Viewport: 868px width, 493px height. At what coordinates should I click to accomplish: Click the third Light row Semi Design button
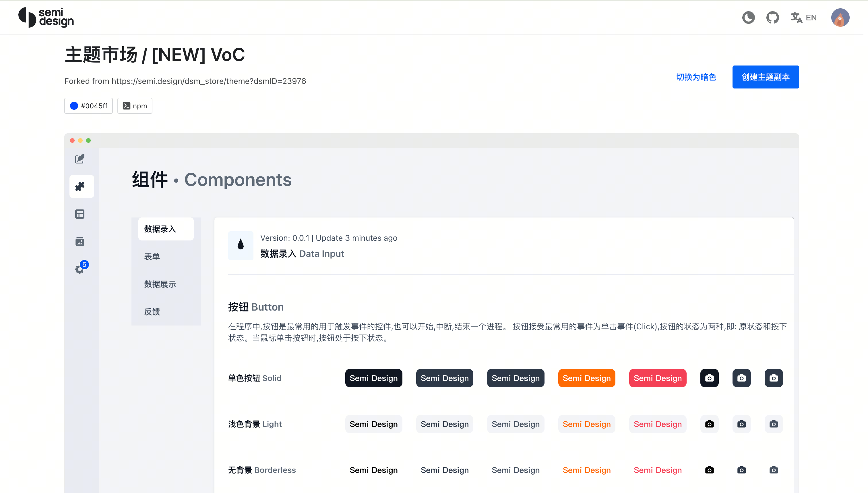516,424
